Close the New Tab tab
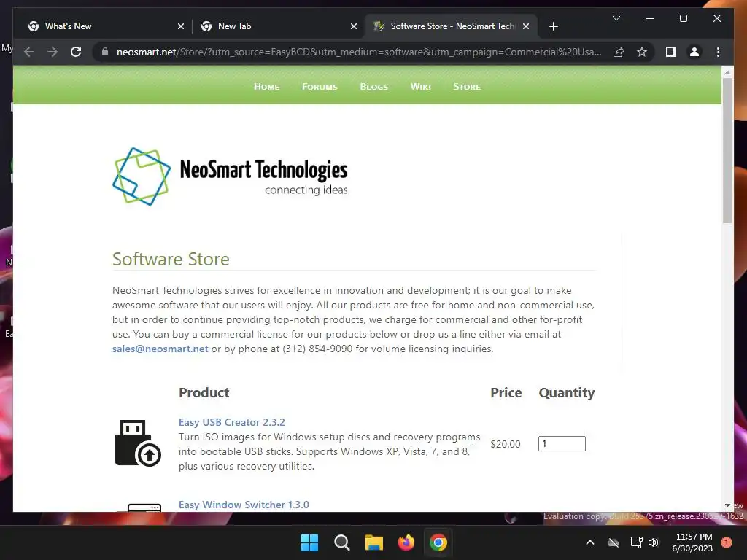 click(354, 26)
